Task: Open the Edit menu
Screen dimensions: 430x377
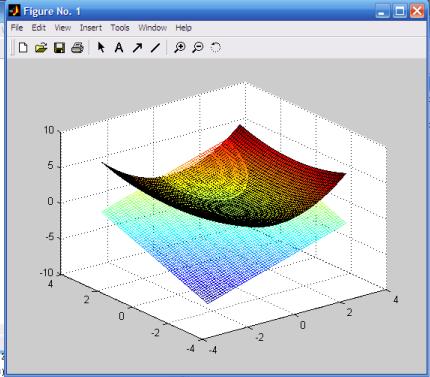Action: click(x=39, y=28)
